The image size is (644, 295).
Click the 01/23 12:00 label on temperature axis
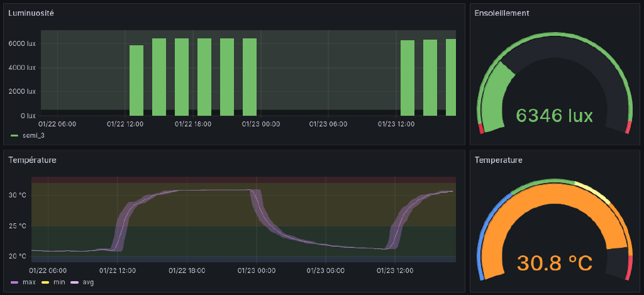395,270
